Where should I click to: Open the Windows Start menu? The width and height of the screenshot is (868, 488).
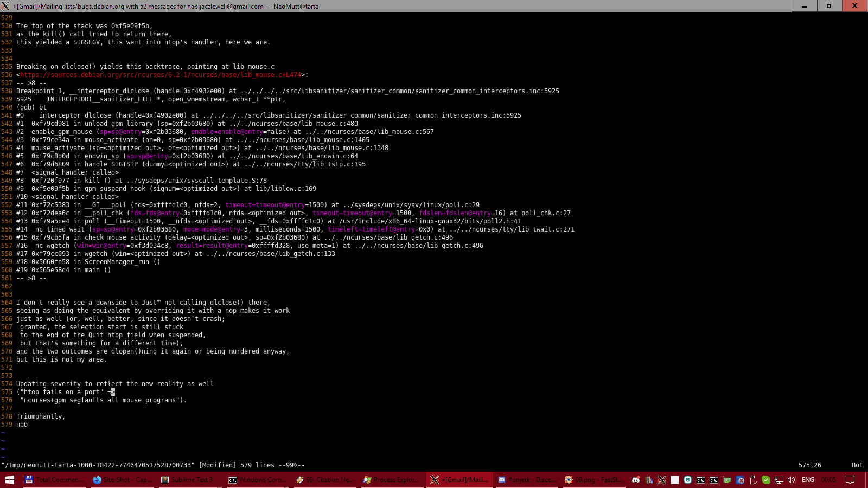click(10, 480)
